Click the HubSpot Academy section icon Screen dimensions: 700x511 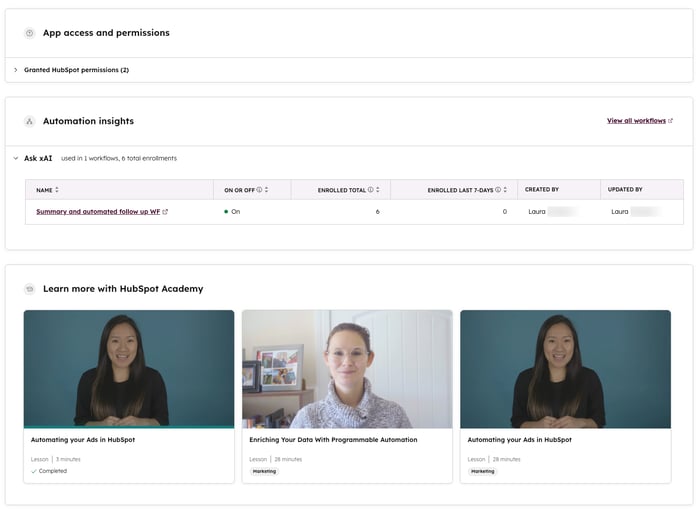tap(29, 289)
